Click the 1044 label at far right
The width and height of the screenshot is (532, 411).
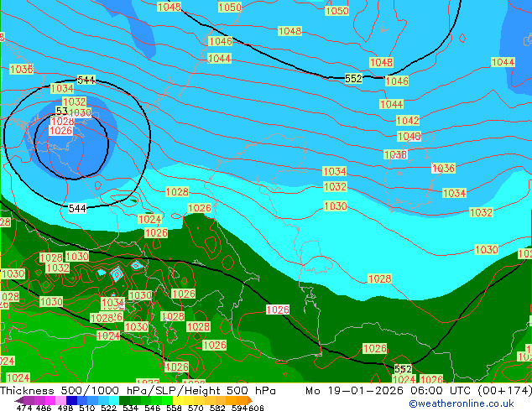pyautogui.click(x=503, y=62)
